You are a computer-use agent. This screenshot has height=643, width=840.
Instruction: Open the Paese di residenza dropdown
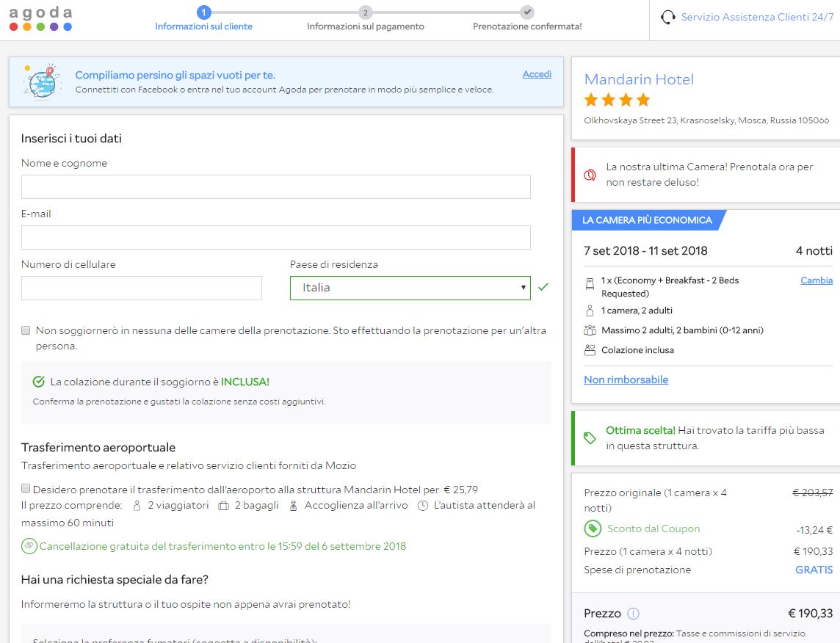(410, 288)
